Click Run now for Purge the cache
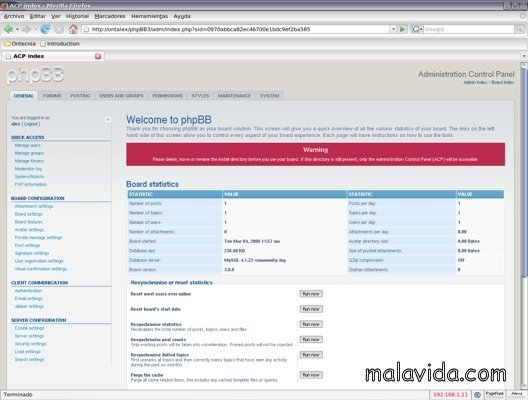The height and width of the screenshot is (400, 528). pyautogui.click(x=311, y=375)
